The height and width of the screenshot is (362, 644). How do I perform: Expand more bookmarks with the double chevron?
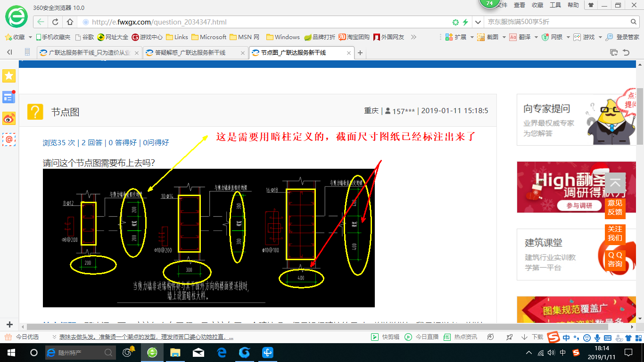(x=413, y=37)
